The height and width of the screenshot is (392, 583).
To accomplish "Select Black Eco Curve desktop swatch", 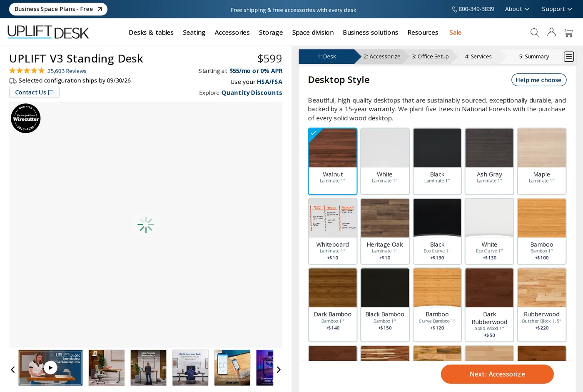I will 437,231.
